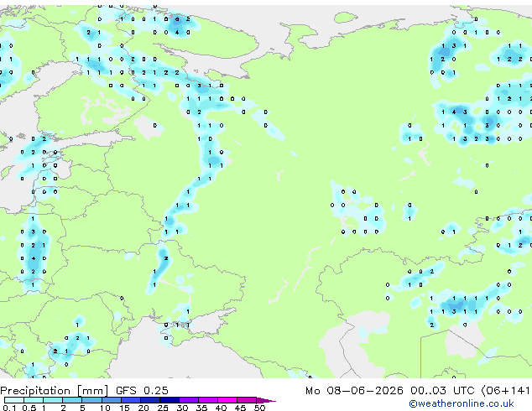Click the 'GFS 0.25' model label

[x=142, y=391]
